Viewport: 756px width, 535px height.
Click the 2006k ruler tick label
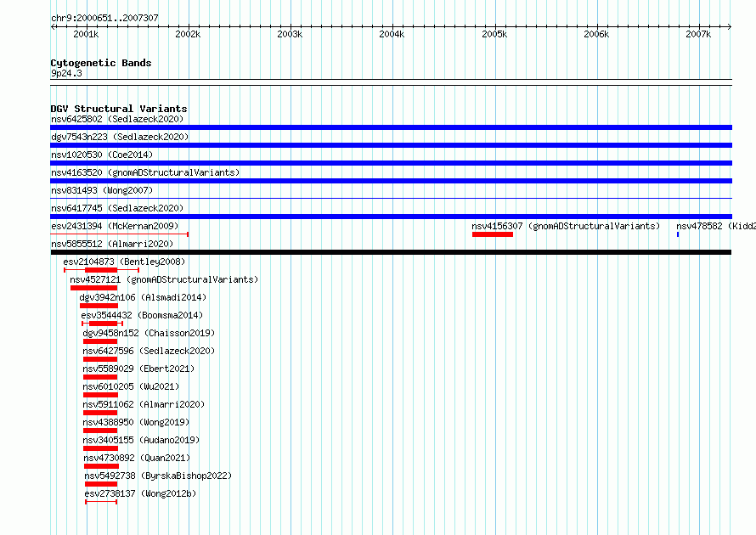(596, 34)
